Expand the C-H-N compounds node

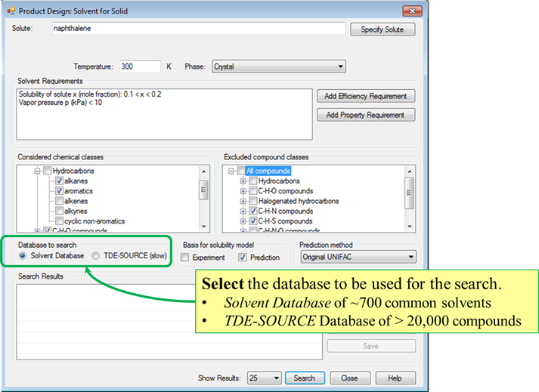pyautogui.click(x=243, y=211)
